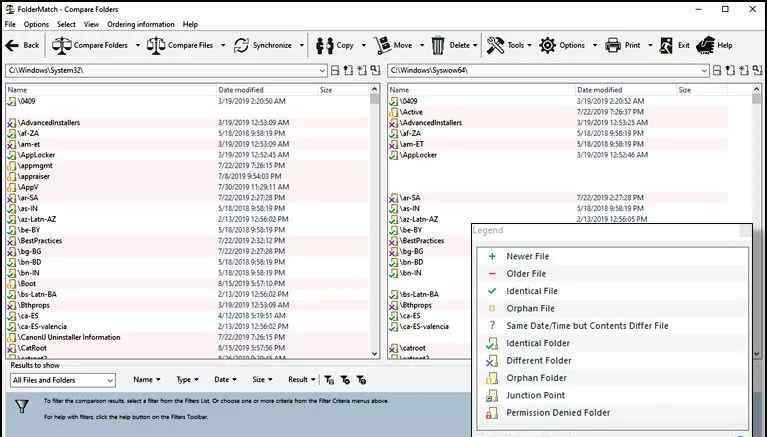Start a comparison with Compare Folders scales button
Screen dimensions: 767x437
[x=90, y=45]
